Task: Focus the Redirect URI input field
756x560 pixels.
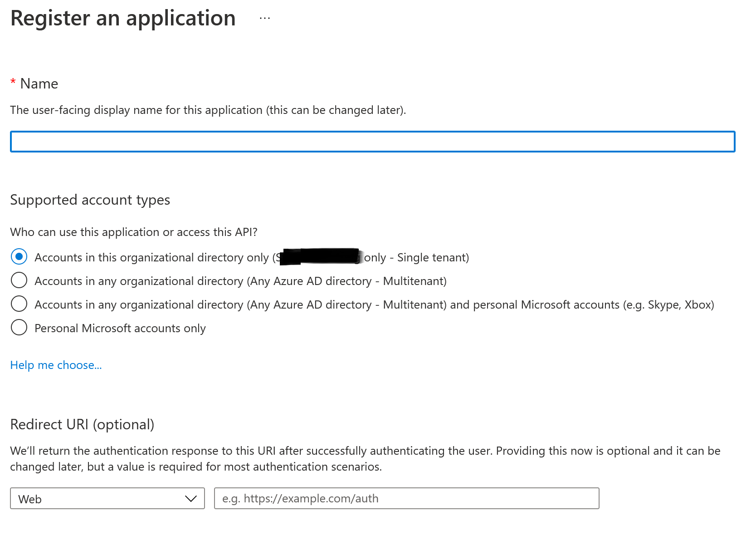Action: tap(406, 499)
